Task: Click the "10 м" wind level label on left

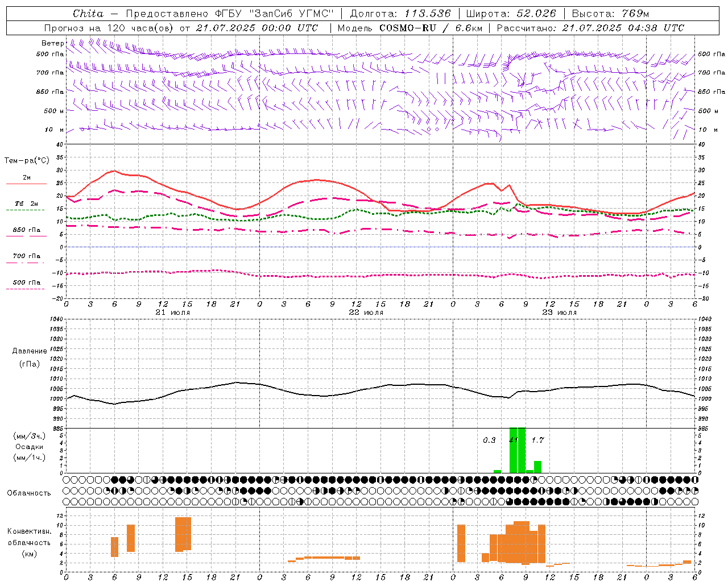Action: point(55,130)
